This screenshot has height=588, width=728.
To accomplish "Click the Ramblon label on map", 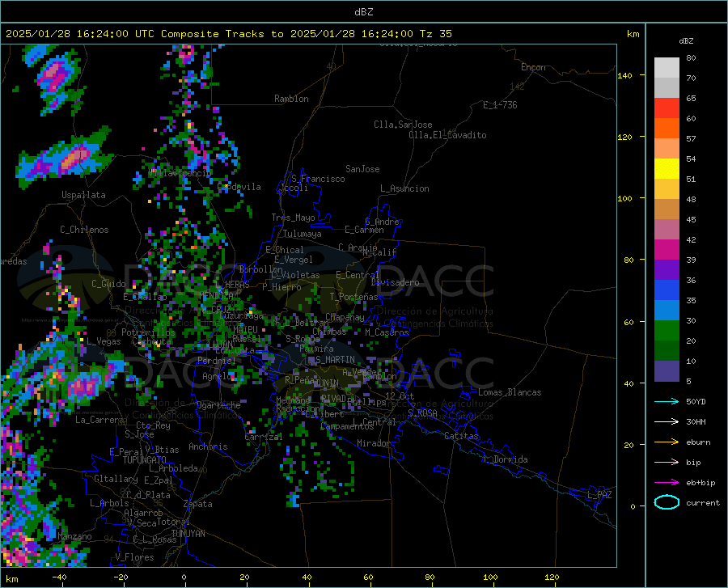I will click(x=291, y=99).
